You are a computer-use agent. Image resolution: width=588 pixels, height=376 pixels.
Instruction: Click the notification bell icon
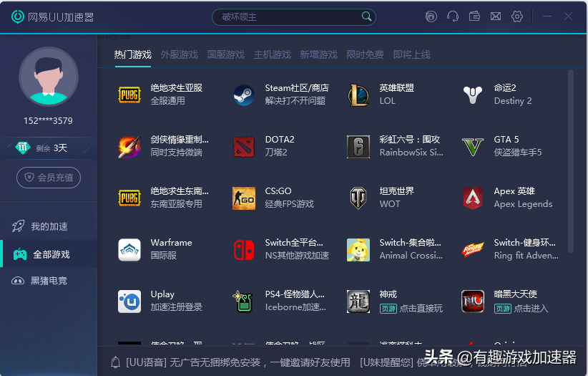[x=115, y=362]
